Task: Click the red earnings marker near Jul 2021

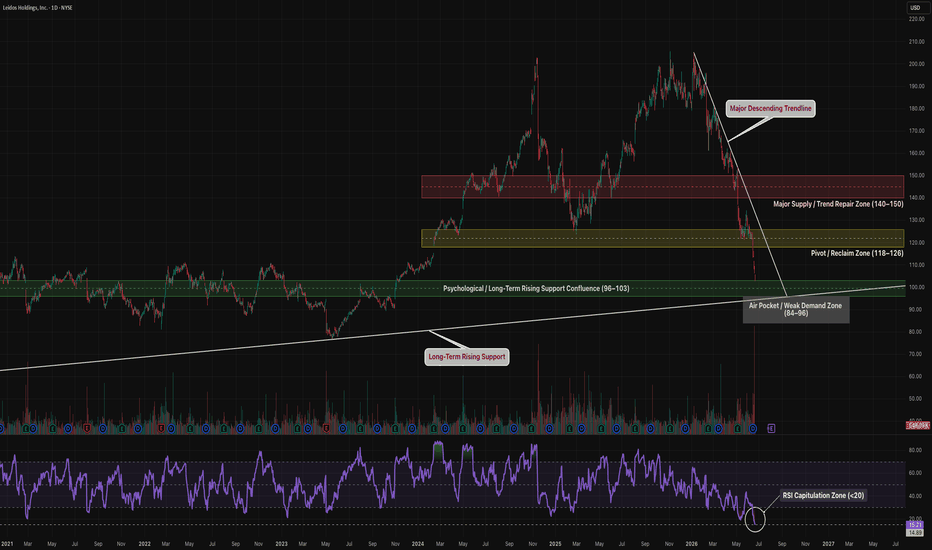Action: click(x=87, y=428)
